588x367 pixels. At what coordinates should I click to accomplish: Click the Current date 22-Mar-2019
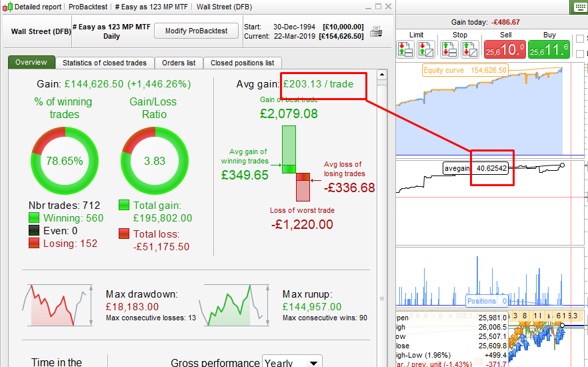pyautogui.click(x=295, y=37)
